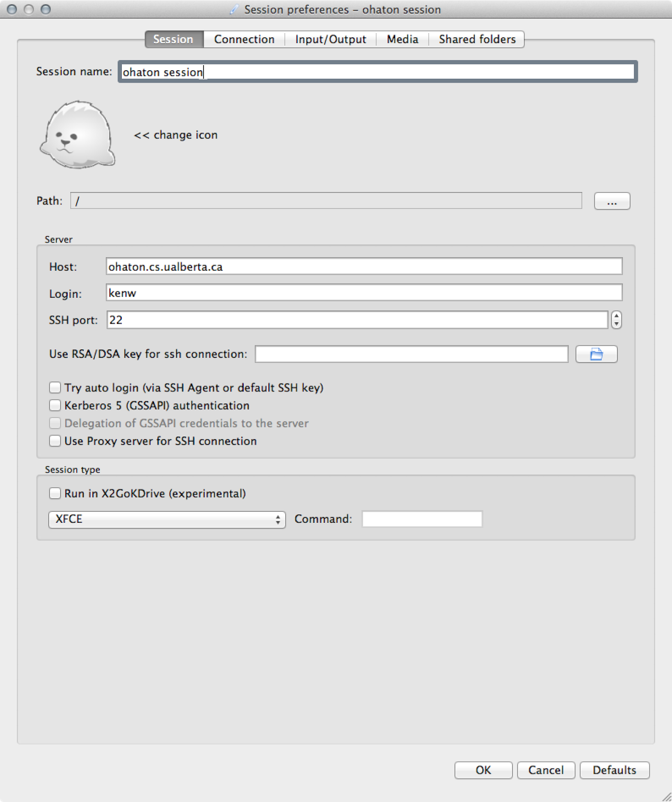
Task: Focus the Login field containing kenw
Action: pos(364,293)
